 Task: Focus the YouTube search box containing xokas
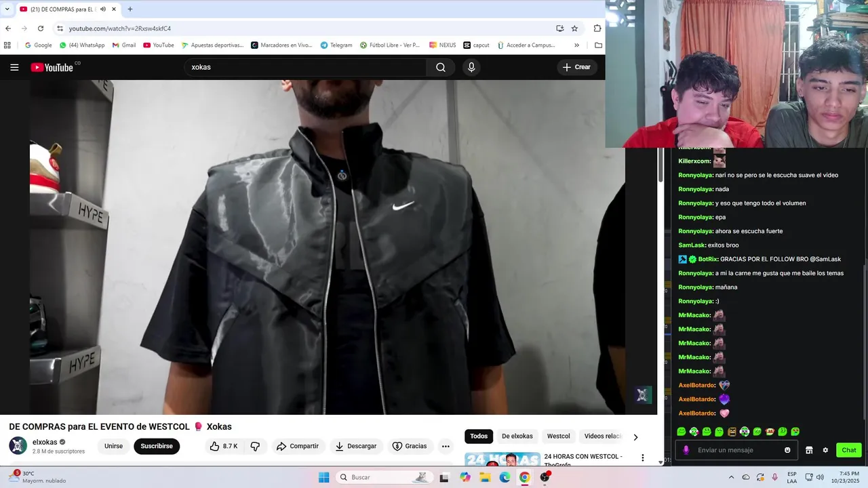(305, 67)
